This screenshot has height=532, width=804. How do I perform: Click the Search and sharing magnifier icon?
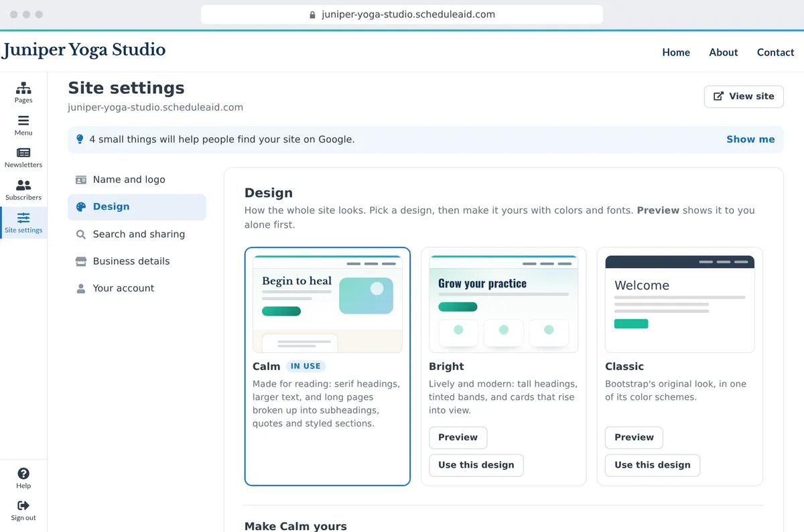coord(81,235)
